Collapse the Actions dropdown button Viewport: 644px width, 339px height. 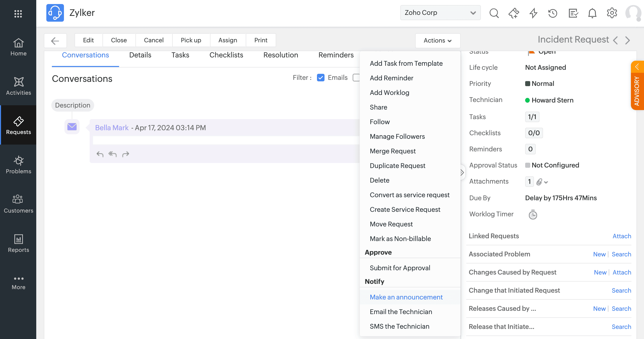coord(438,40)
